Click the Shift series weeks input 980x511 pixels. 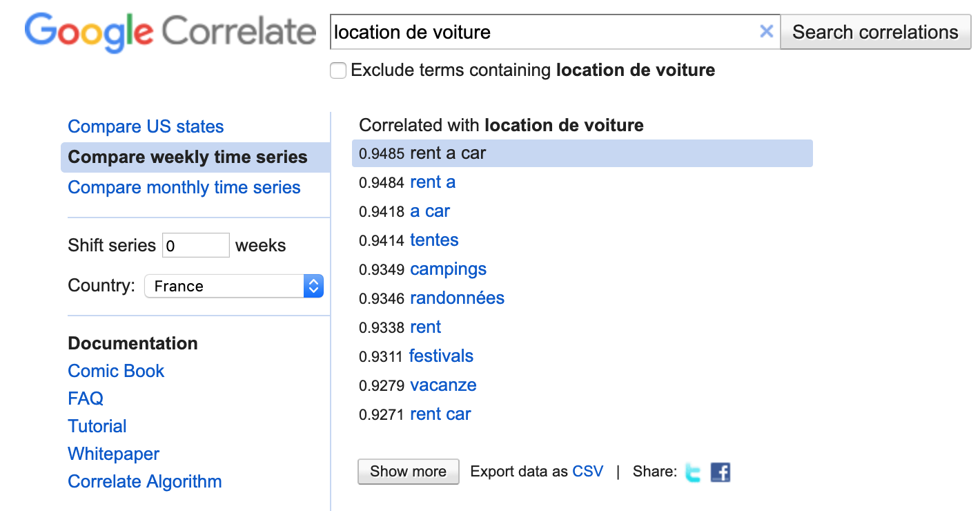point(195,245)
